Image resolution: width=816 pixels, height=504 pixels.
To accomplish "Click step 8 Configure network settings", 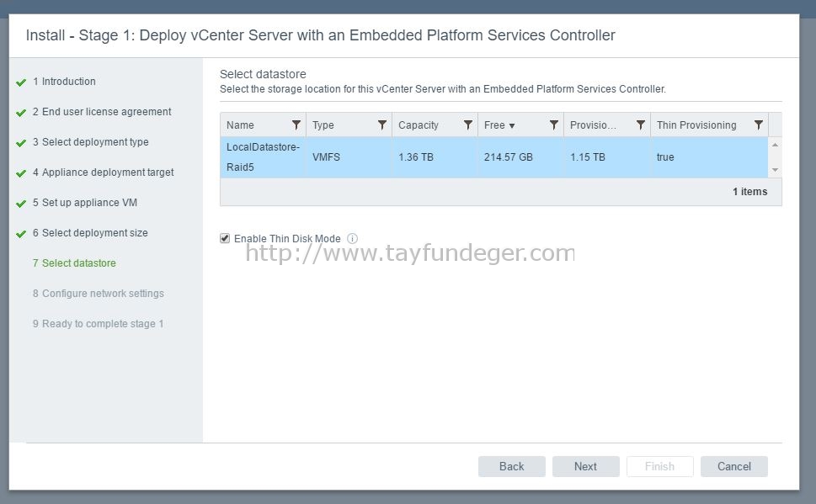I will (98, 294).
